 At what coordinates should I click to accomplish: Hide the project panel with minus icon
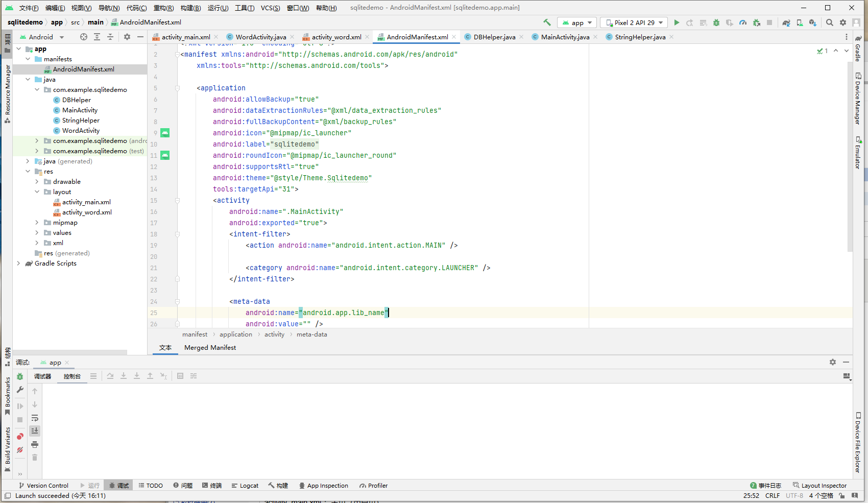point(140,37)
